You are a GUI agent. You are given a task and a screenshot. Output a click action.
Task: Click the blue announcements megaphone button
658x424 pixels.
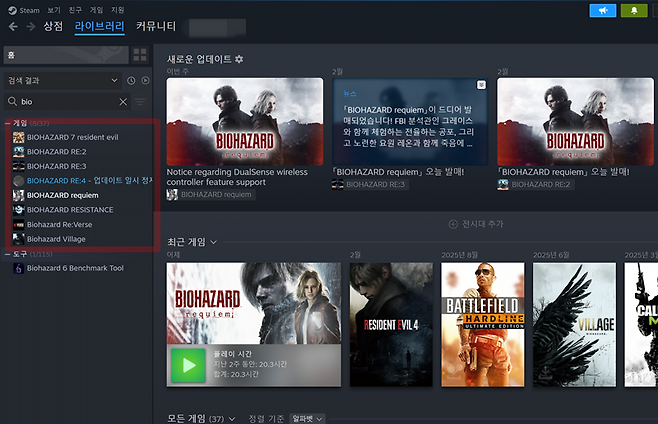603,10
